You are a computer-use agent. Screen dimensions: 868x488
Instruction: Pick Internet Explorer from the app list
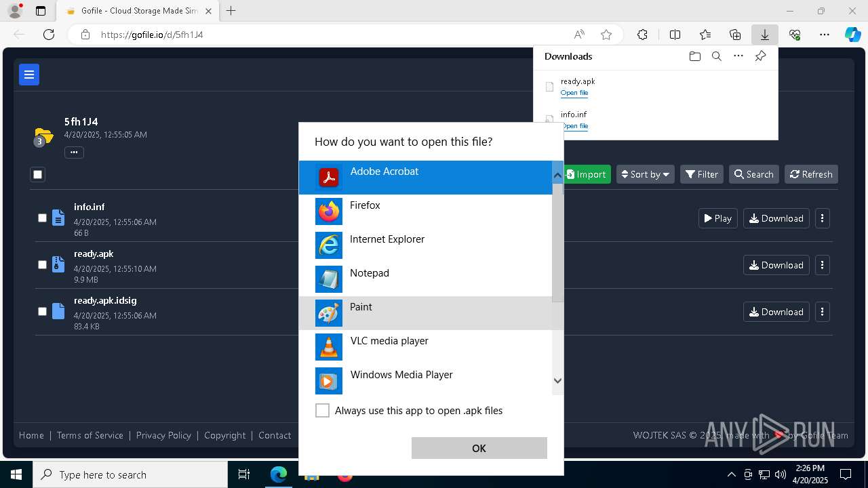point(426,245)
